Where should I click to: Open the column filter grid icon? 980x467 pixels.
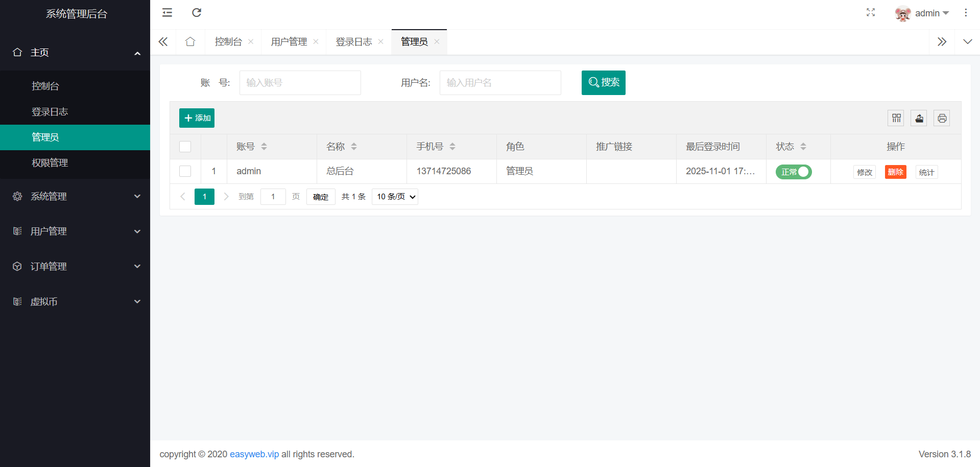tap(896, 119)
